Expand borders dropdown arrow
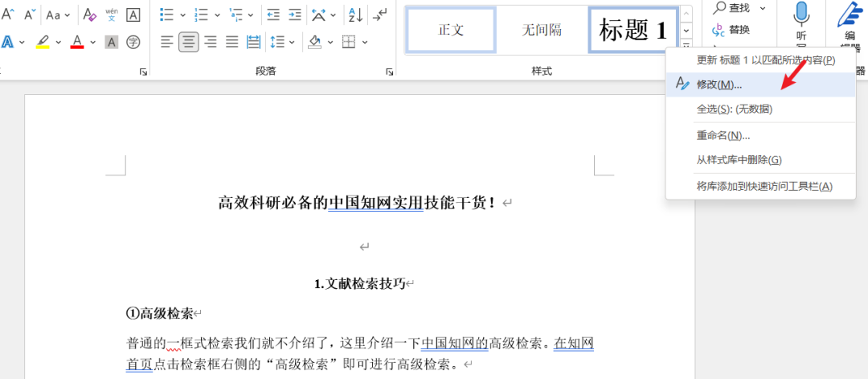Image resolution: width=868 pixels, height=379 pixels. (x=365, y=42)
